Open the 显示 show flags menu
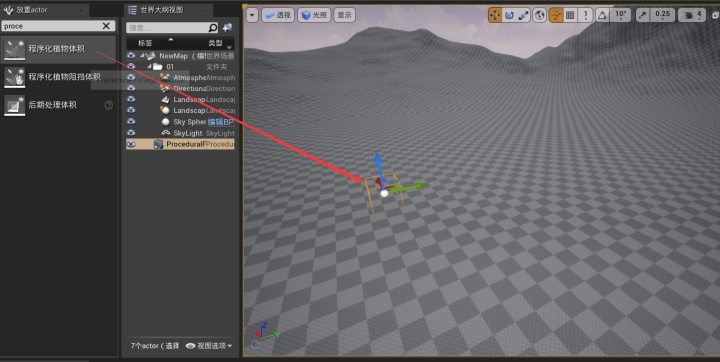 coord(344,15)
